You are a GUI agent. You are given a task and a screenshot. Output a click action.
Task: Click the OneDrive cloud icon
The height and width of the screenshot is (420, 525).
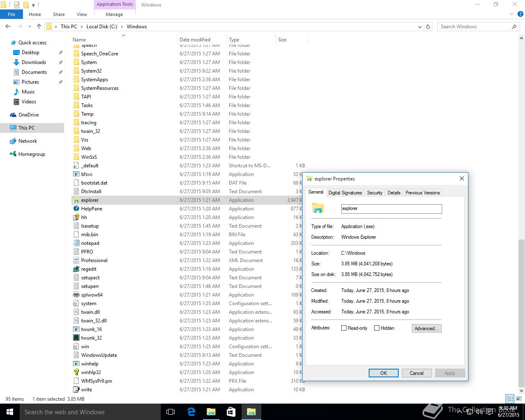tap(13, 115)
